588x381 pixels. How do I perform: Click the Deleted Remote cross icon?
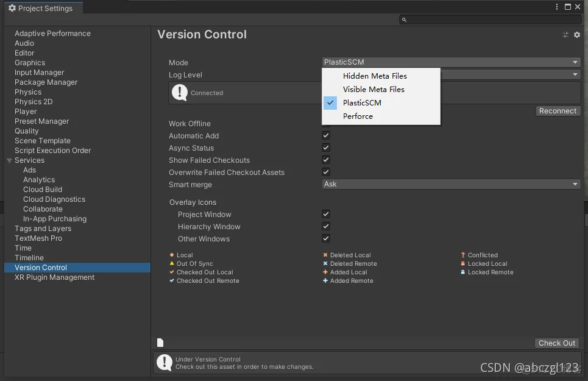325,263
